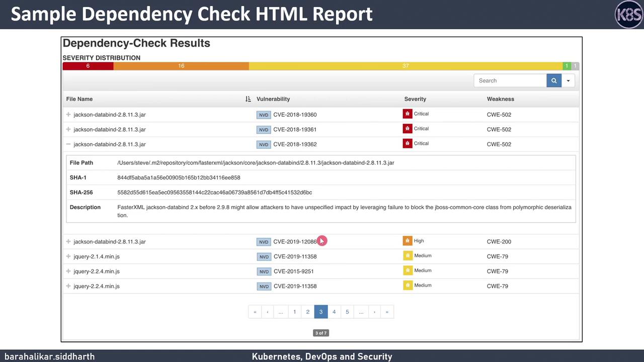Click the High severity label text

point(419,241)
